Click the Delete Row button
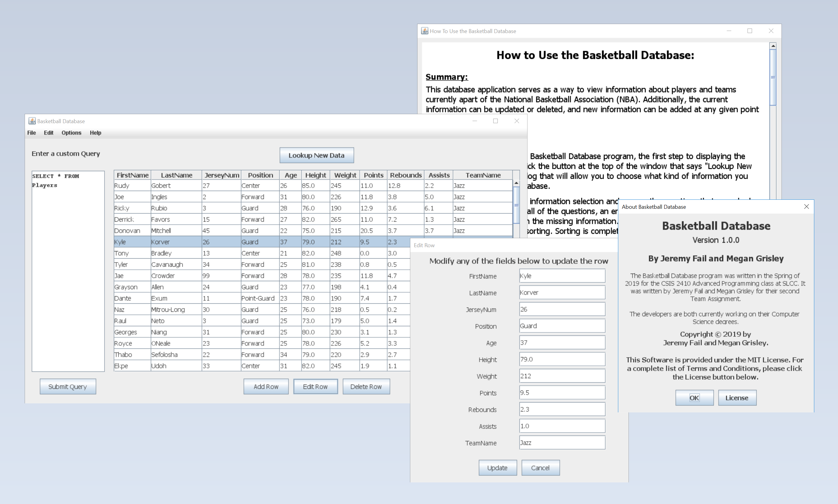The width and height of the screenshot is (838, 504). [366, 387]
